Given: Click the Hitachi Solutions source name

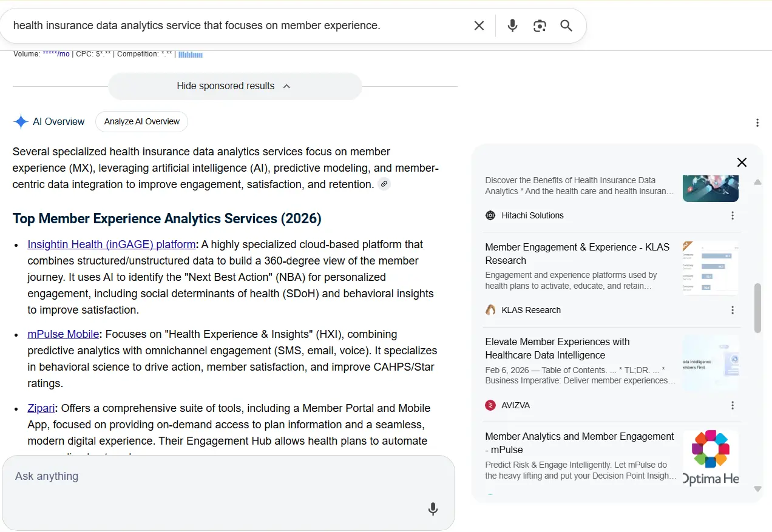Looking at the screenshot, I should [532, 215].
